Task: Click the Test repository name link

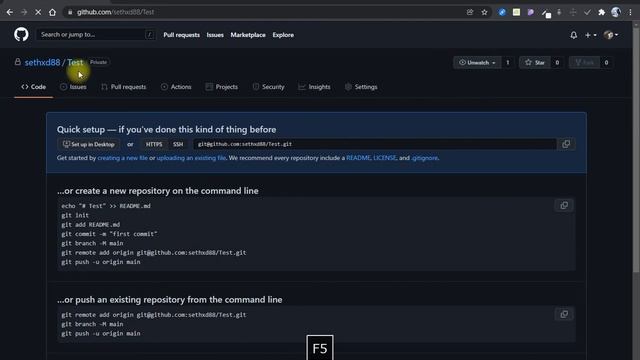Action: (75, 62)
